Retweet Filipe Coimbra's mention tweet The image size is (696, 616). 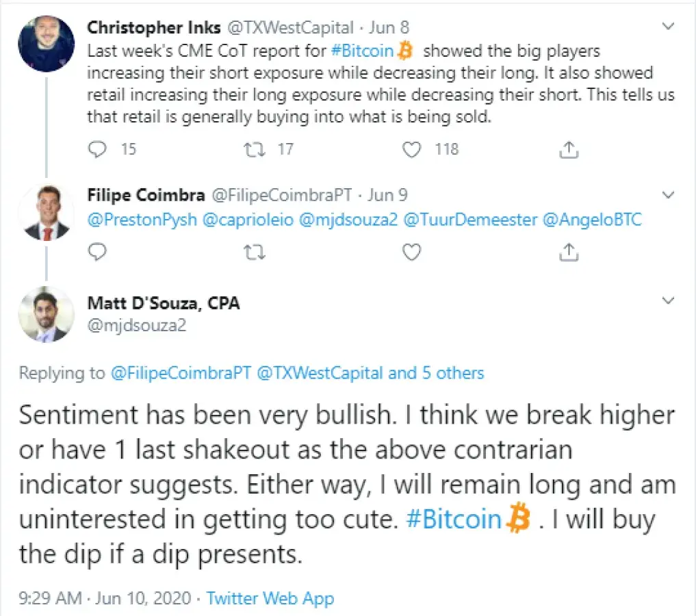[255, 253]
